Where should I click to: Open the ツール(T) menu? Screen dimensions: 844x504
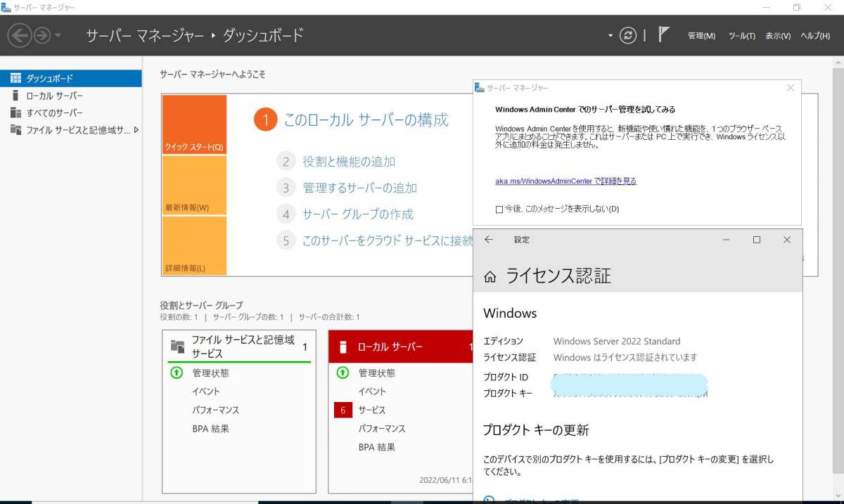[x=742, y=36]
